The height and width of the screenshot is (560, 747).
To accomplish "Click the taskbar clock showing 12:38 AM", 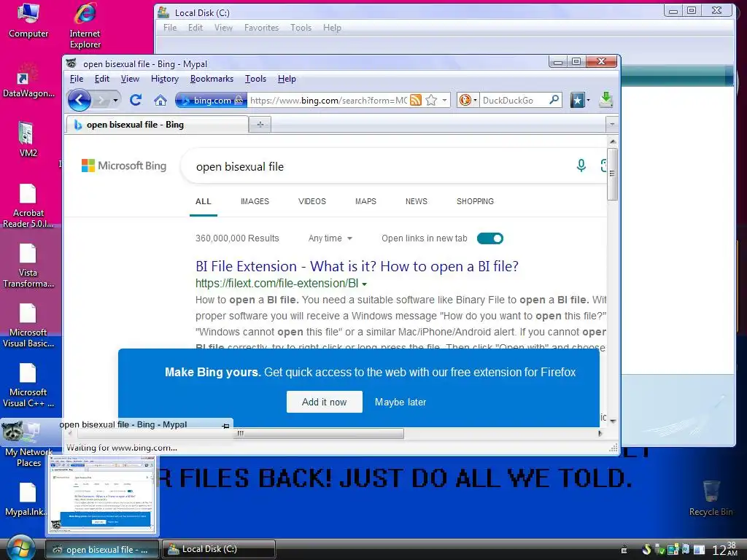I will (x=724, y=550).
